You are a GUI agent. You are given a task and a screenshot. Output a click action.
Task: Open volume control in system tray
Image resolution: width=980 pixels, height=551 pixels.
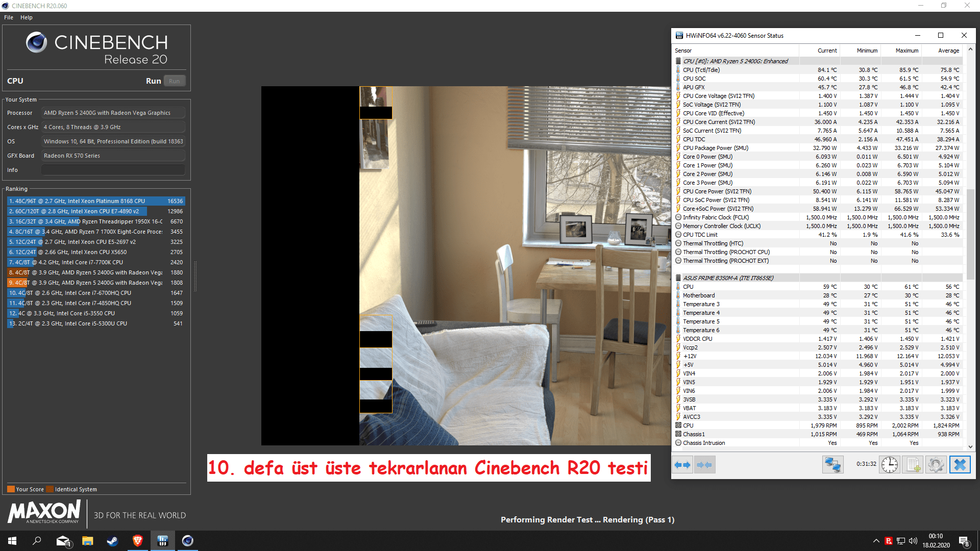(x=913, y=541)
